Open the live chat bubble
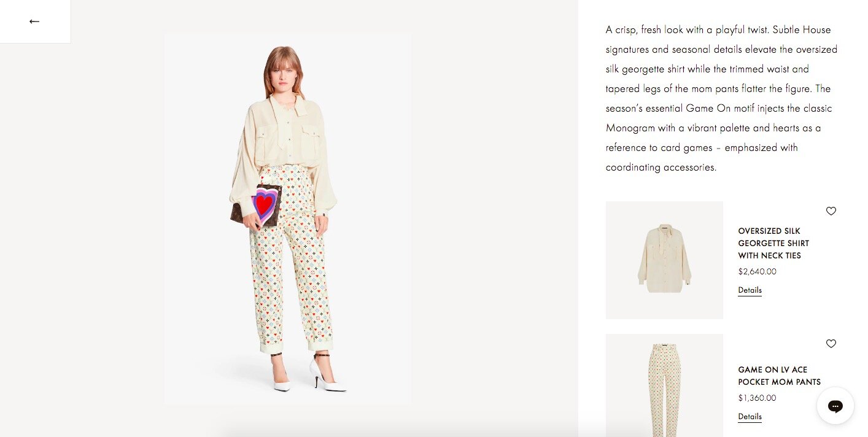This screenshot has height=437, width=868. (x=835, y=406)
